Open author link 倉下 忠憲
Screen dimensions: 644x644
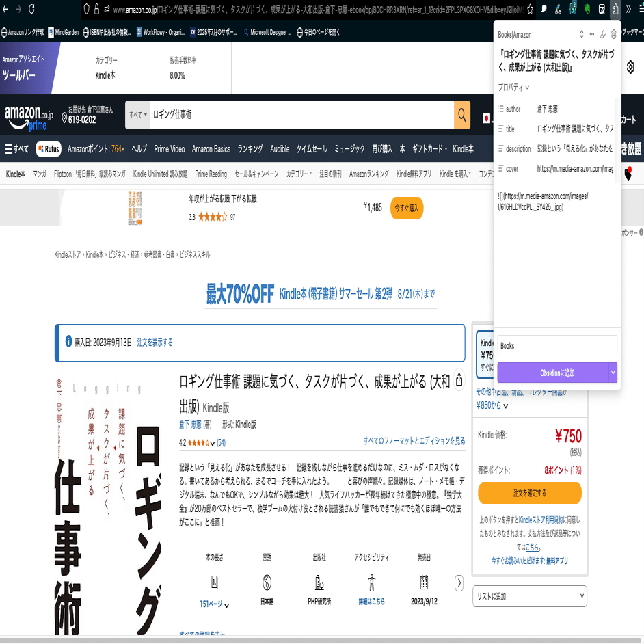tap(190, 425)
